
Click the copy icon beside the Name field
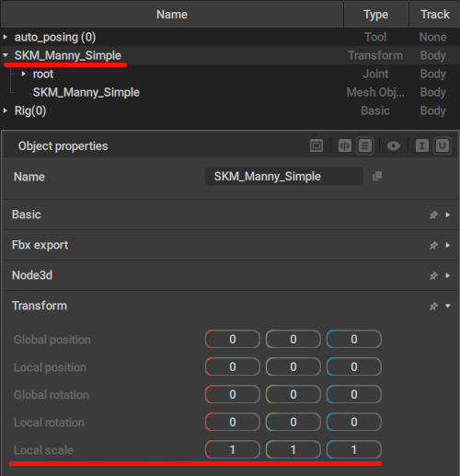point(377,176)
